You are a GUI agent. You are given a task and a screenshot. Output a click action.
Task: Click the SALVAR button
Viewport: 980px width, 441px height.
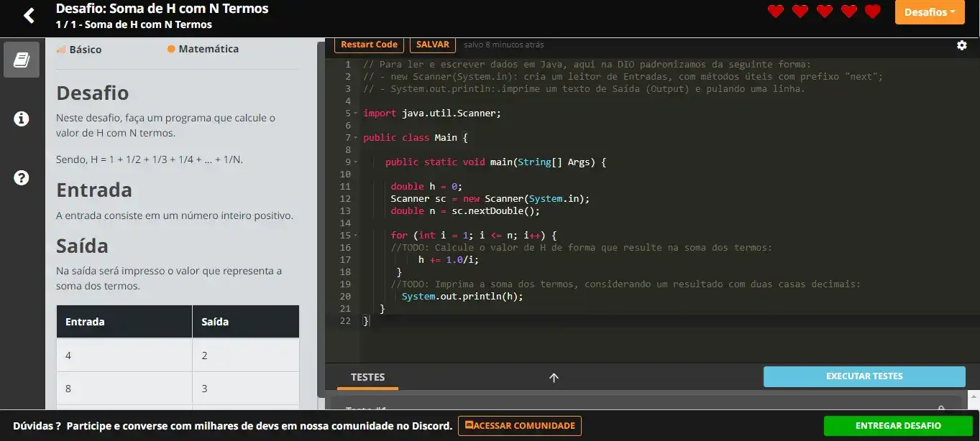[x=433, y=45]
